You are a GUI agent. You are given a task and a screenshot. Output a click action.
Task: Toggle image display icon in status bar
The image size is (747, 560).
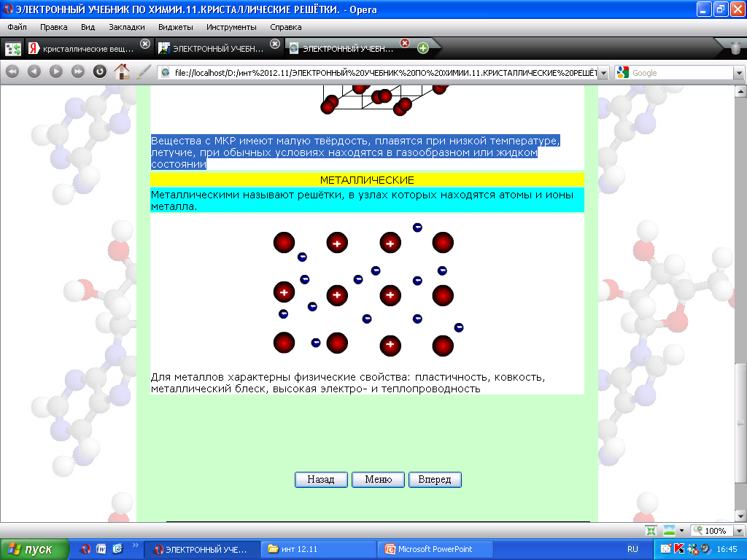[x=669, y=531]
